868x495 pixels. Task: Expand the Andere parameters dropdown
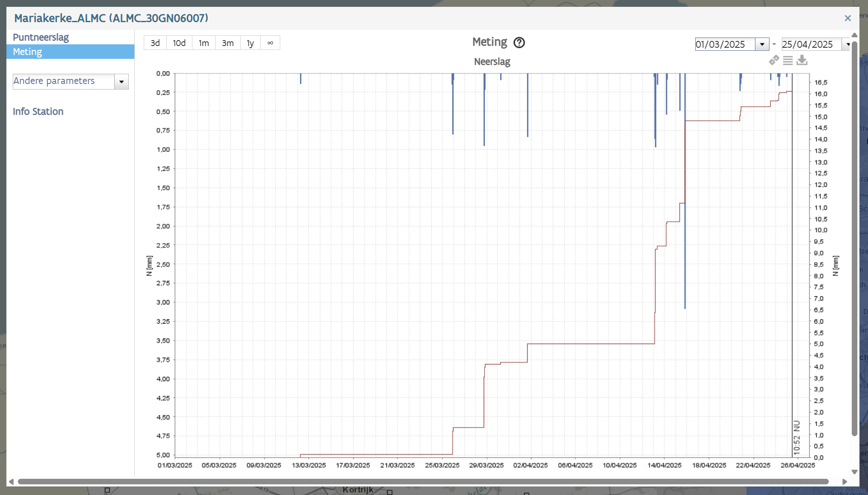[122, 81]
